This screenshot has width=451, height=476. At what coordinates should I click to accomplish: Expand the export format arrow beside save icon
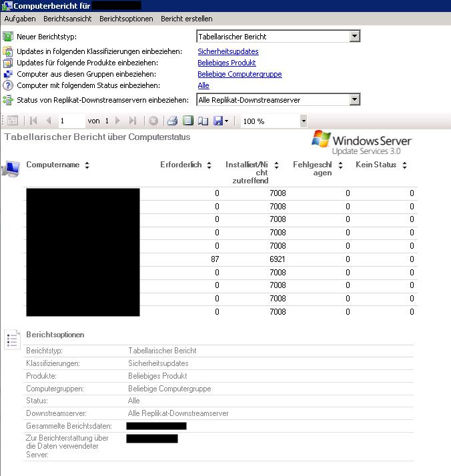(x=227, y=121)
